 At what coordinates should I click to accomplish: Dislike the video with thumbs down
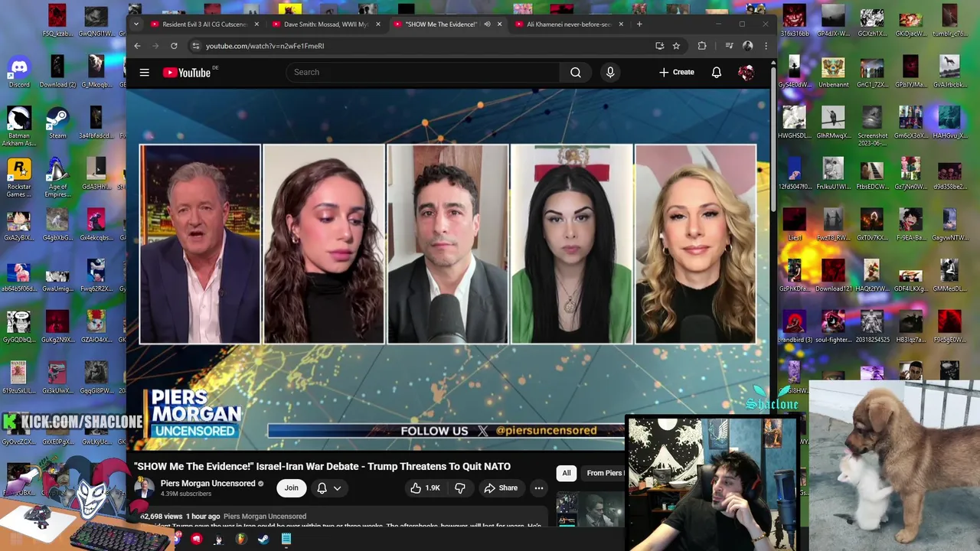[460, 487]
